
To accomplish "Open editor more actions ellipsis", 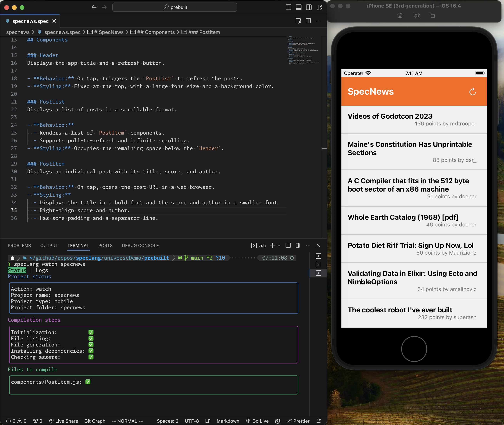I will tap(318, 21).
